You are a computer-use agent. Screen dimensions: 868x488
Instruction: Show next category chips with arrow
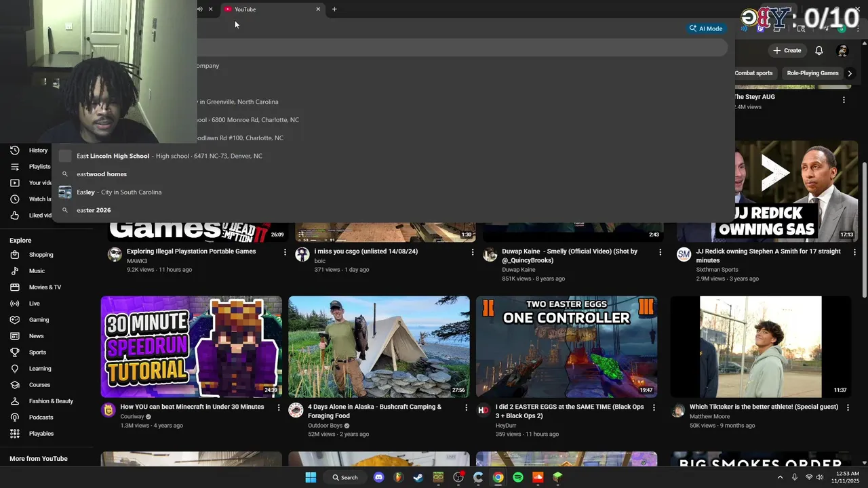tap(850, 73)
